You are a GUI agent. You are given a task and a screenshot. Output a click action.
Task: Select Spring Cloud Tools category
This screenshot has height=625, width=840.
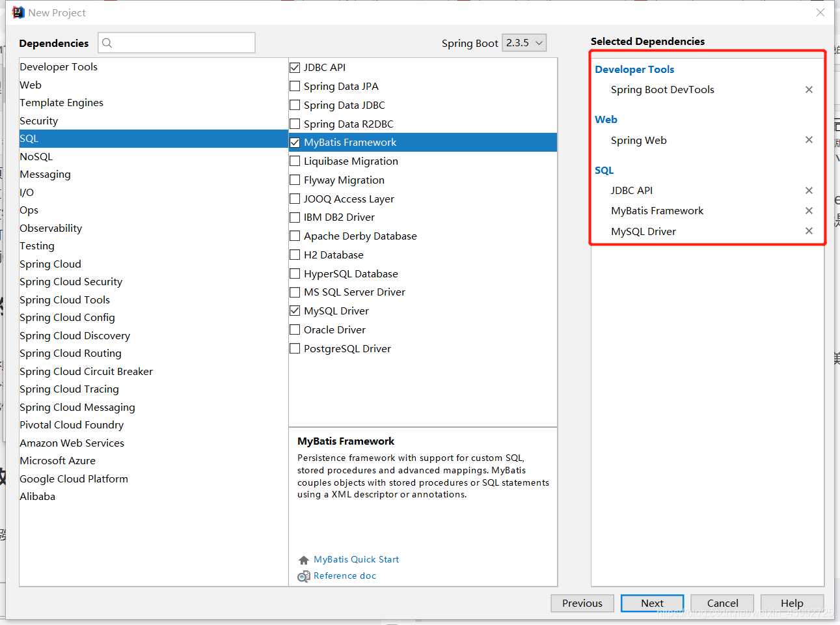click(x=154, y=299)
